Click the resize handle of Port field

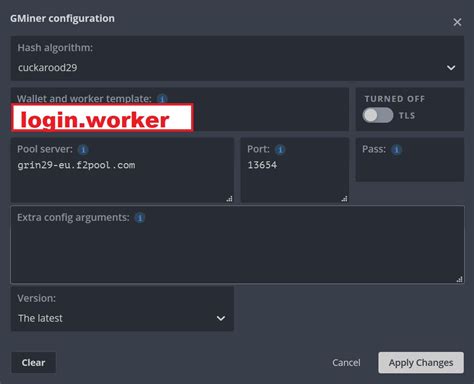click(x=344, y=199)
